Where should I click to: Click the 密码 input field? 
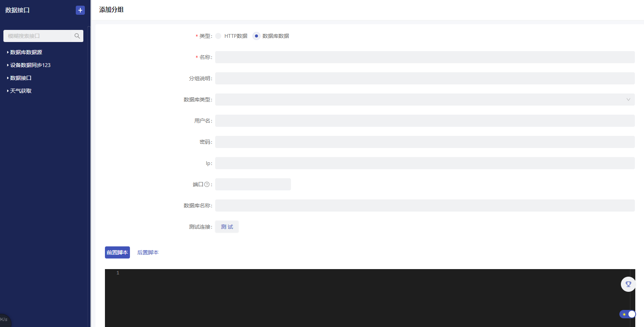click(425, 142)
